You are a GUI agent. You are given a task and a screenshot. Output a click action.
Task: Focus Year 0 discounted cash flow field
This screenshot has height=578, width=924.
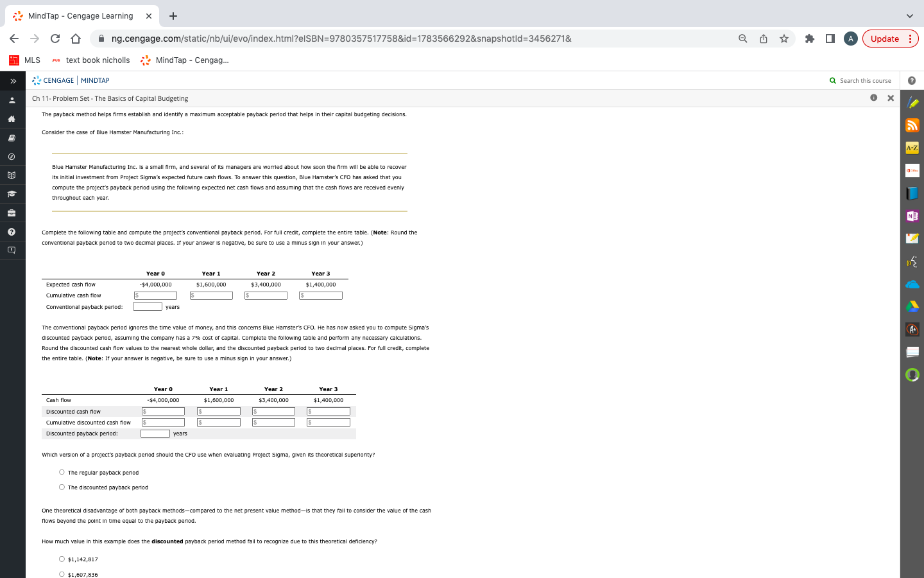point(163,412)
